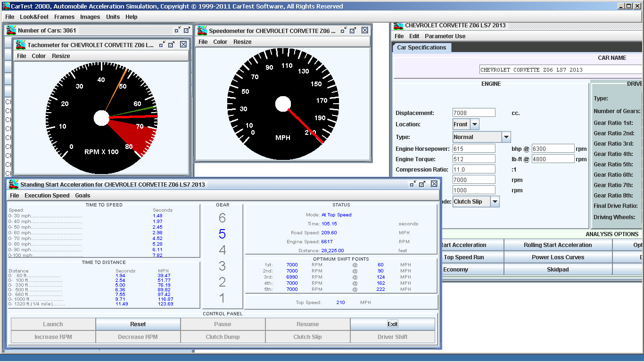Click the Speedometer window's title bar icon
The height and width of the screenshot is (362, 644).
[x=202, y=31]
